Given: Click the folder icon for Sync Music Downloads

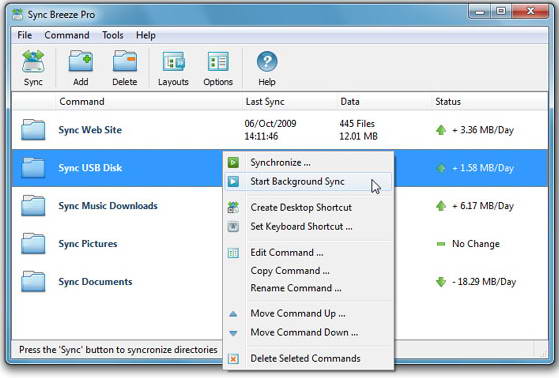Looking at the screenshot, I should pos(33,205).
